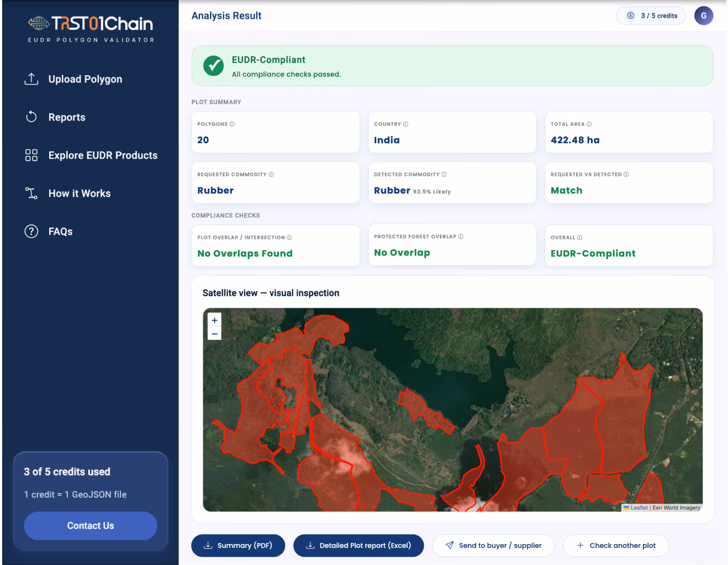Click the Reports refresh-style icon
The height and width of the screenshot is (565, 728).
coord(31,117)
